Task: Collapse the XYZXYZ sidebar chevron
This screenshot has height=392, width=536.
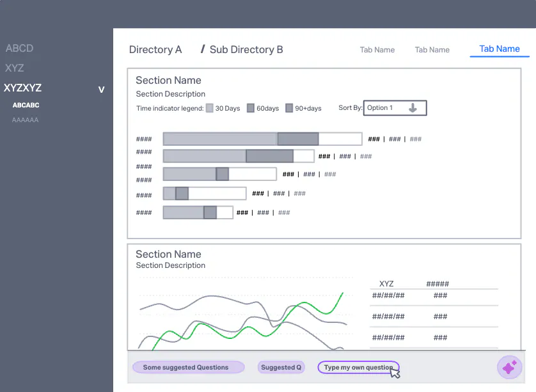Action: tap(101, 90)
